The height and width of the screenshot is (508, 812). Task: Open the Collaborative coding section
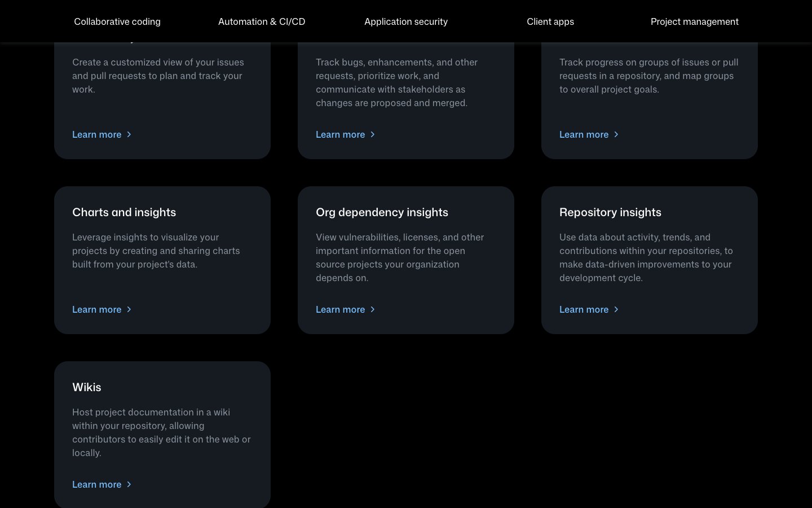coord(117,21)
